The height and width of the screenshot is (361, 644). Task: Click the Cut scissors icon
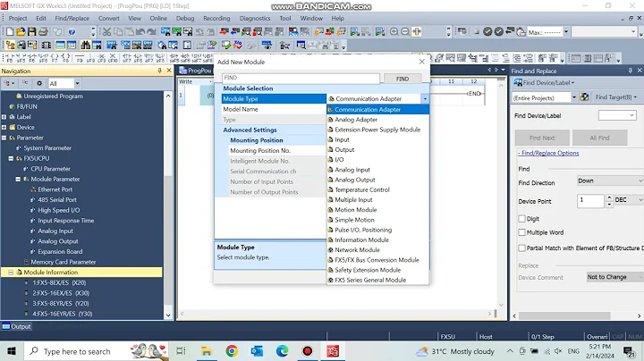point(106,31)
